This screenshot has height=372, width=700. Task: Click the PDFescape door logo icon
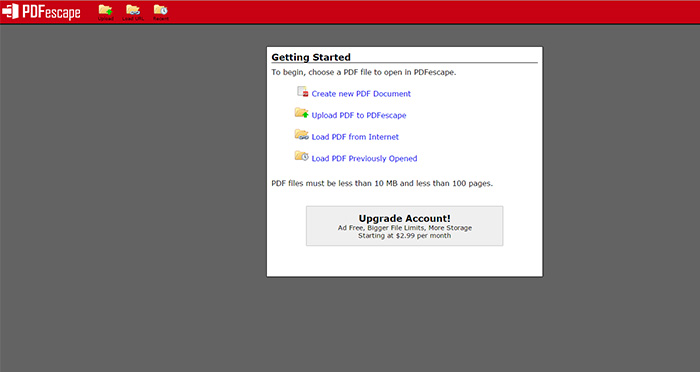click(x=10, y=11)
